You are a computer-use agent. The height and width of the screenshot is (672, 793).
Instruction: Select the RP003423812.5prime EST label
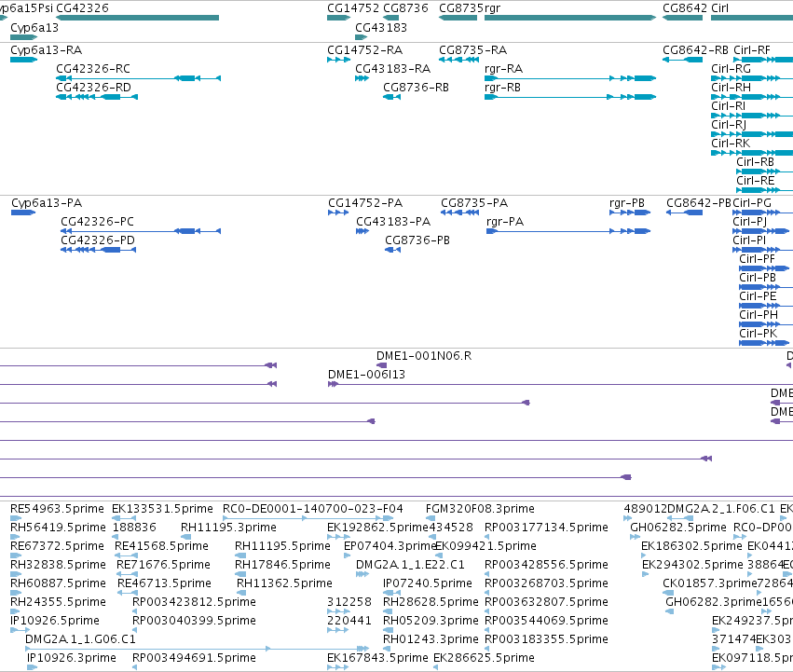click(x=194, y=602)
